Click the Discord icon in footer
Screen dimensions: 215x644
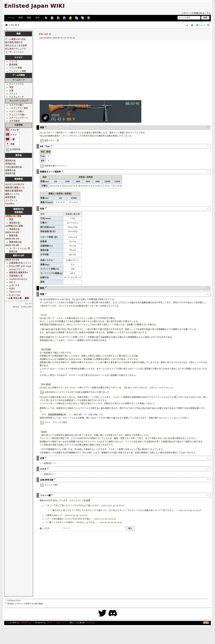[113, 613]
